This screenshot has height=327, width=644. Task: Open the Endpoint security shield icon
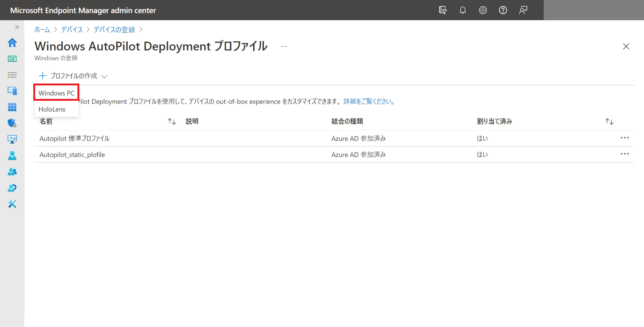pos(12,123)
